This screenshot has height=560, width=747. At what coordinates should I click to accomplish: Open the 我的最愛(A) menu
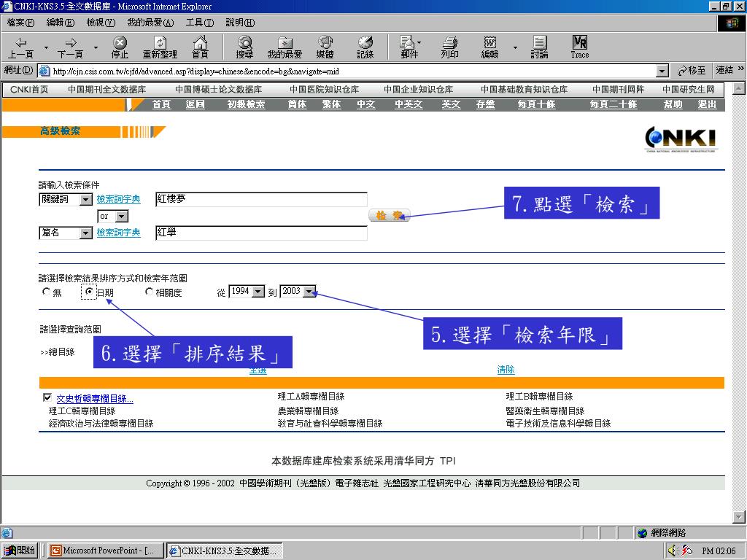pyautogui.click(x=150, y=23)
